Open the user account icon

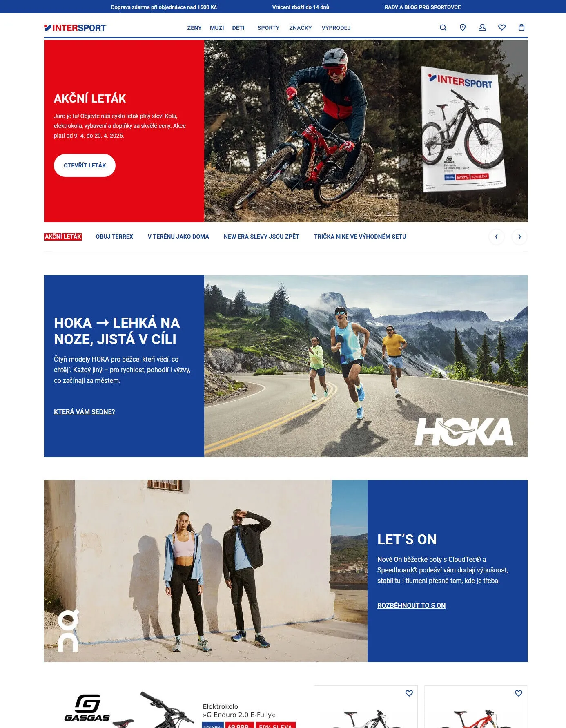click(482, 28)
